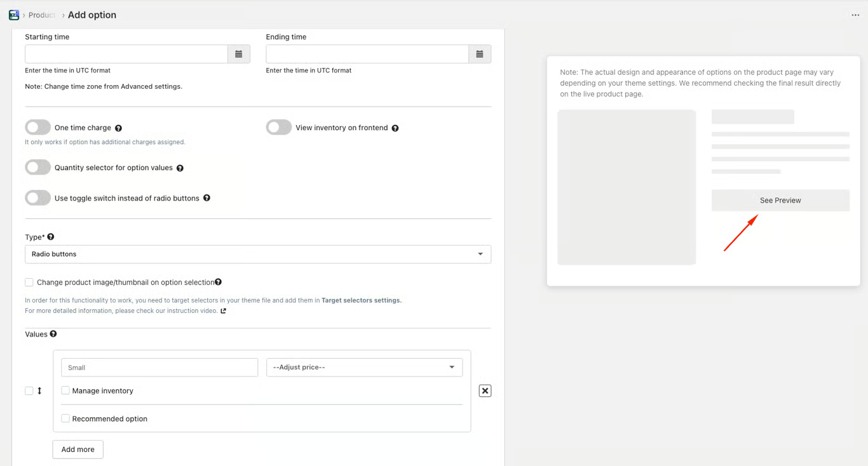Screen dimensions: 868x466
Task: Open Ending time calendar picker icon
Action: [480, 54]
